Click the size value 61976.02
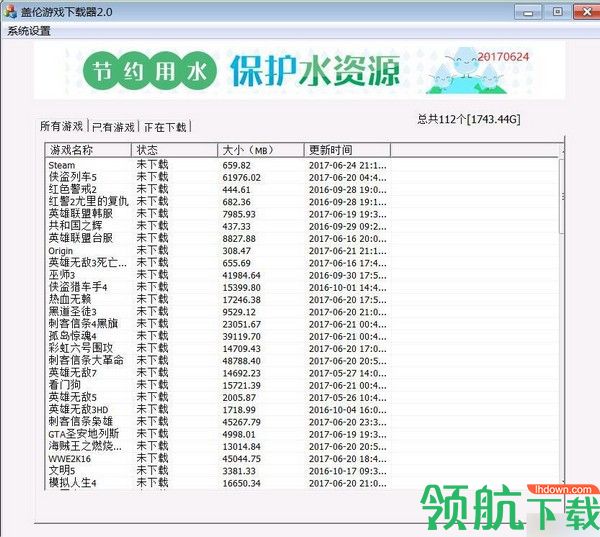600x537 pixels. click(241, 178)
